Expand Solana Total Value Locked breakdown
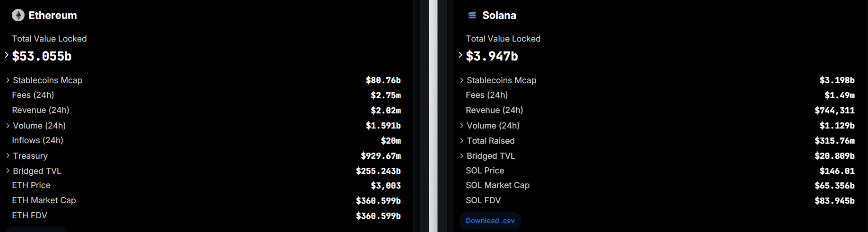 coord(460,55)
